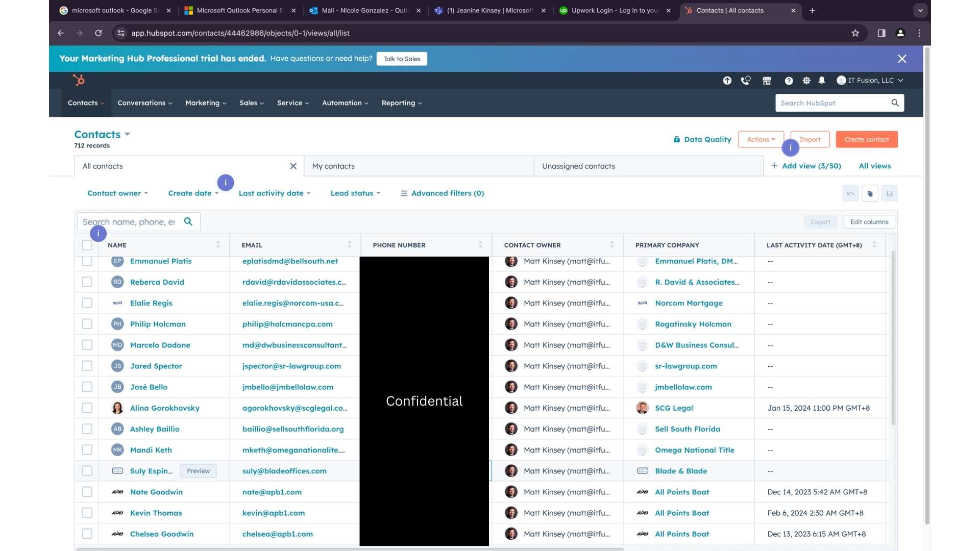Click the contact search magnifier icon
The image size is (980, 551).
188,221
